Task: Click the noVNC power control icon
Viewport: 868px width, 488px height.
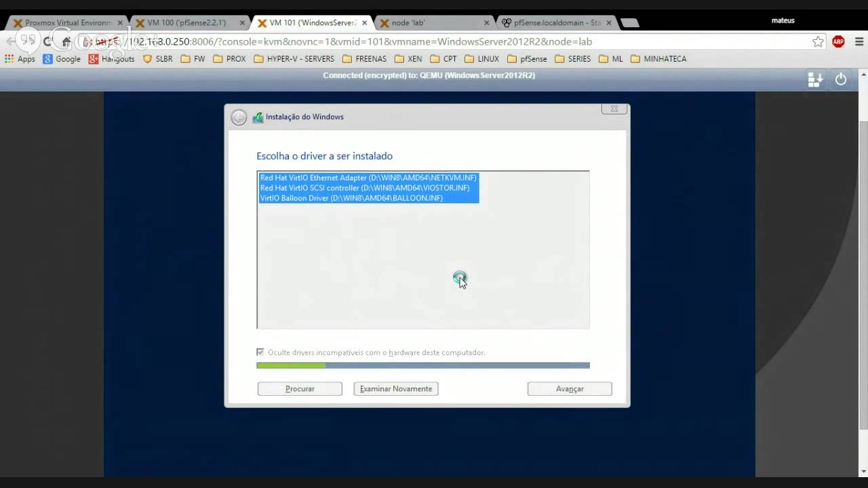Action: tap(841, 79)
